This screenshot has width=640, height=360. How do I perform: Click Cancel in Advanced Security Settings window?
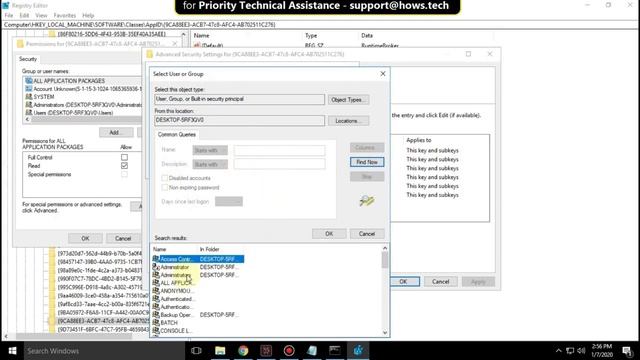[x=440, y=282]
